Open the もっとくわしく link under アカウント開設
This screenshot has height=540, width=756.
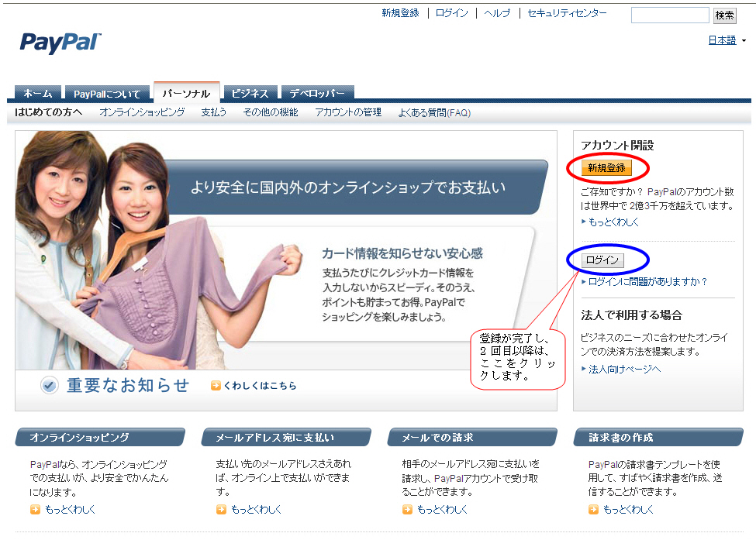[x=613, y=222]
